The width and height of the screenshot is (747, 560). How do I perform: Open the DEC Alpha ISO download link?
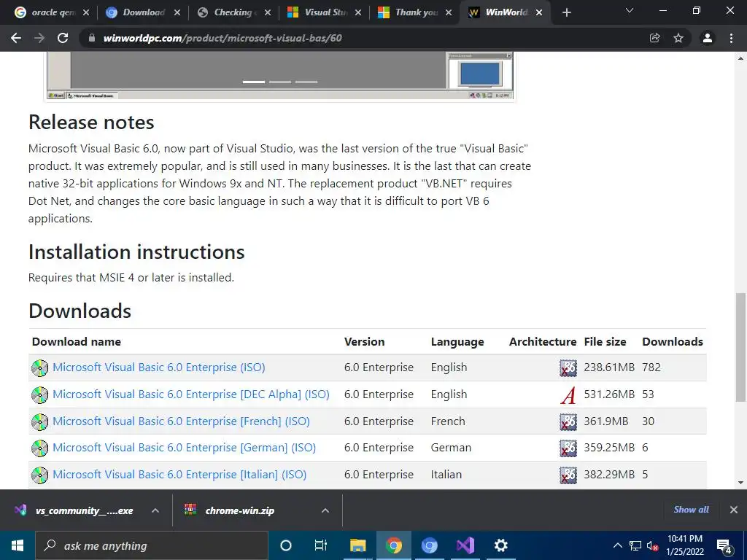click(x=191, y=394)
